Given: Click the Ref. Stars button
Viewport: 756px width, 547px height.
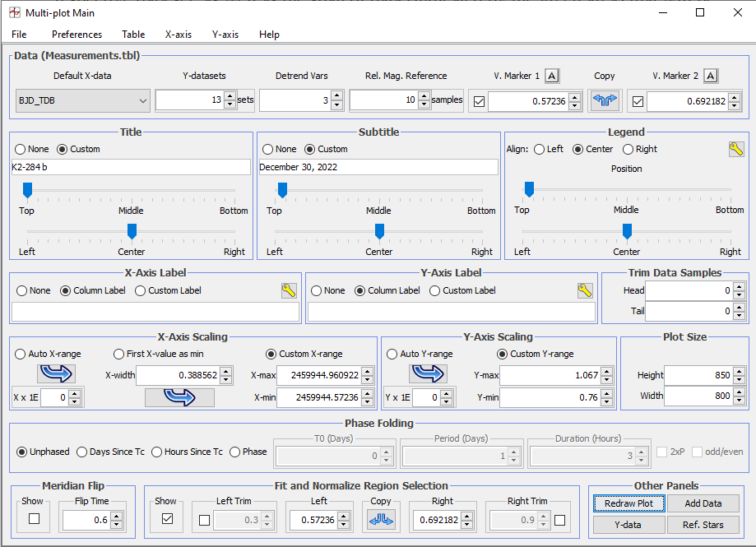Looking at the screenshot, I should [x=703, y=525].
